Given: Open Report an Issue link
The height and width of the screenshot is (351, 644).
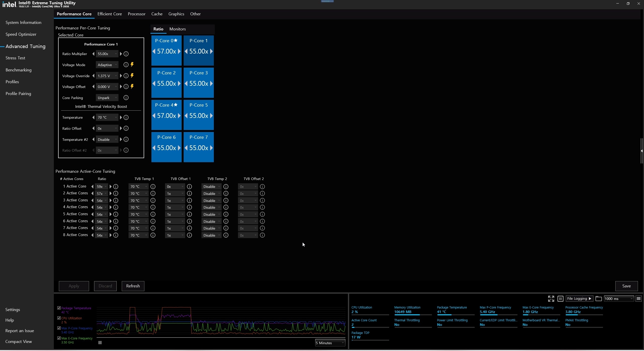Looking at the screenshot, I should pos(20,331).
